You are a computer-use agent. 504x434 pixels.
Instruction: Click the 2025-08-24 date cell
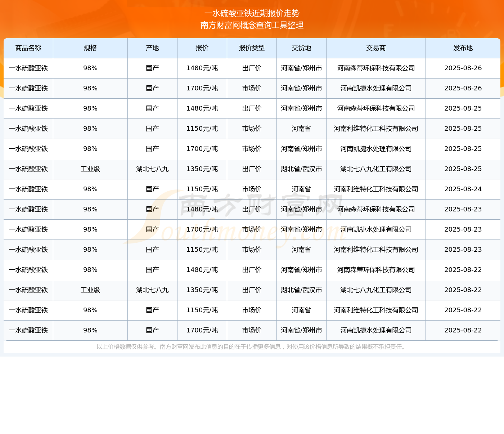pos(463,189)
